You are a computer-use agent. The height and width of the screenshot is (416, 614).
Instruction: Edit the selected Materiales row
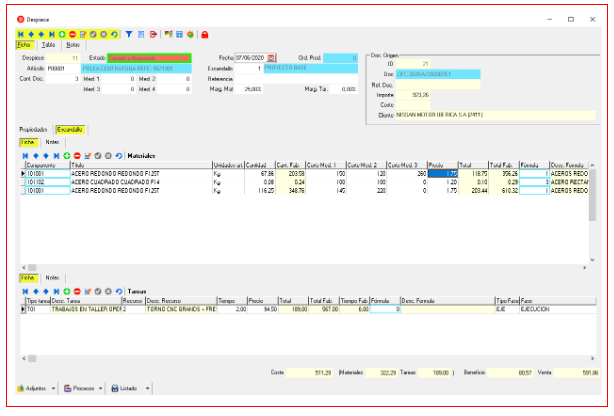tap(88, 156)
